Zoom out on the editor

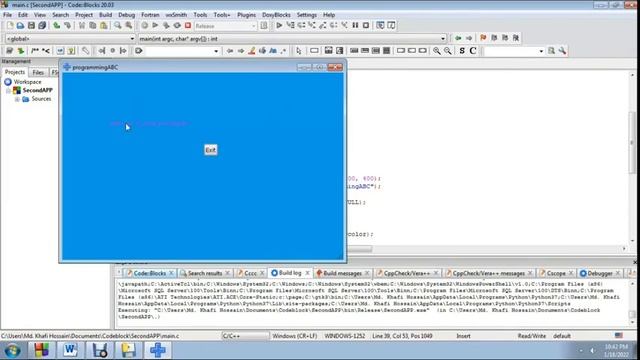click(448, 51)
